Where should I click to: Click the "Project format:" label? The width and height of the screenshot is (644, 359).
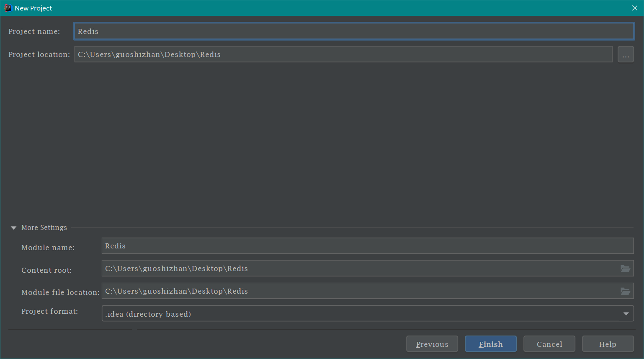tap(49, 311)
